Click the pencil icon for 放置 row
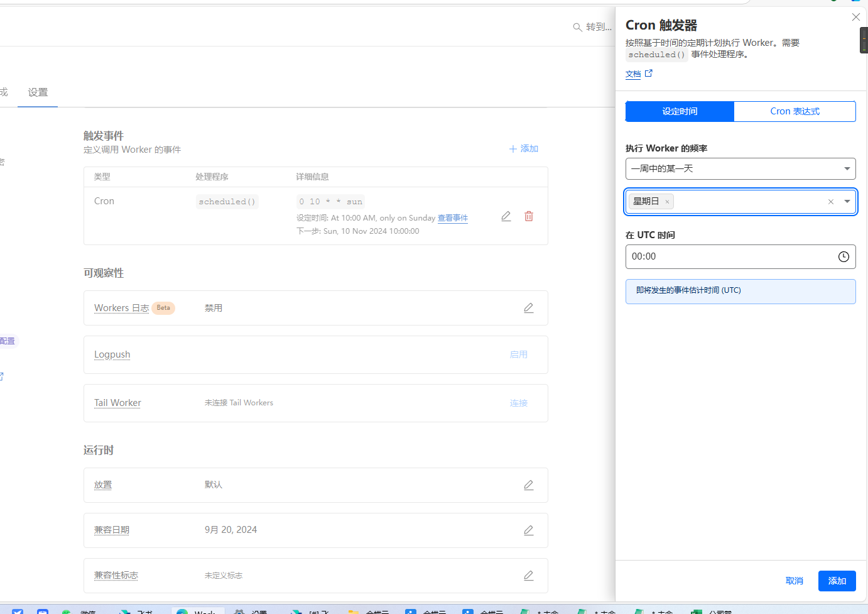The image size is (868, 614). click(x=529, y=485)
